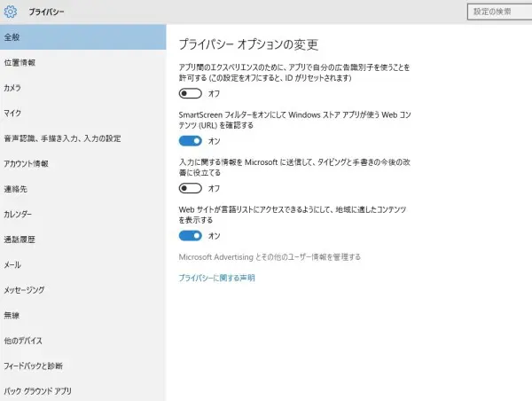Click the プライバシー オプションの変更 heading
Image resolution: width=532 pixels, height=401 pixels.
pyautogui.click(x=248, y=44)
